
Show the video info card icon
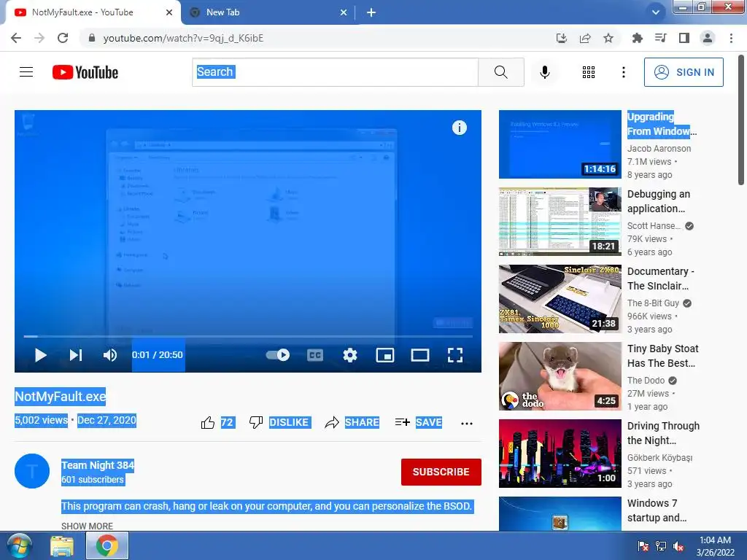coord(460,128)
